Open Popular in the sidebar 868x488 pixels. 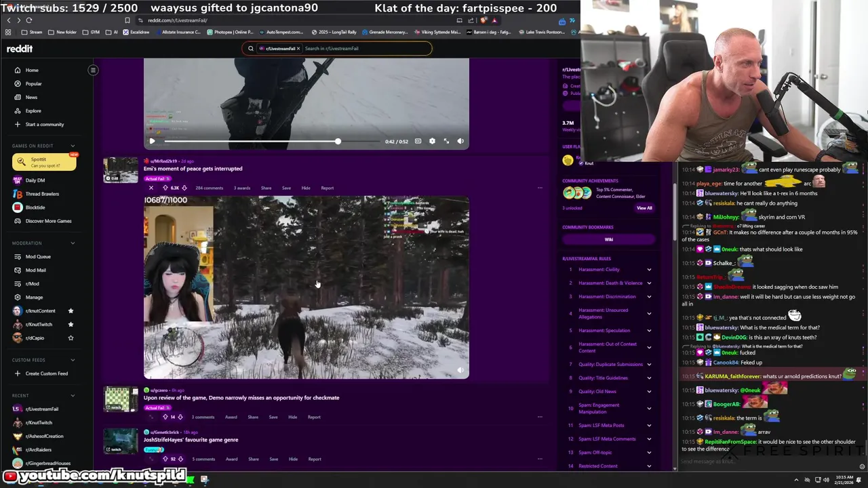click(33, 84)
